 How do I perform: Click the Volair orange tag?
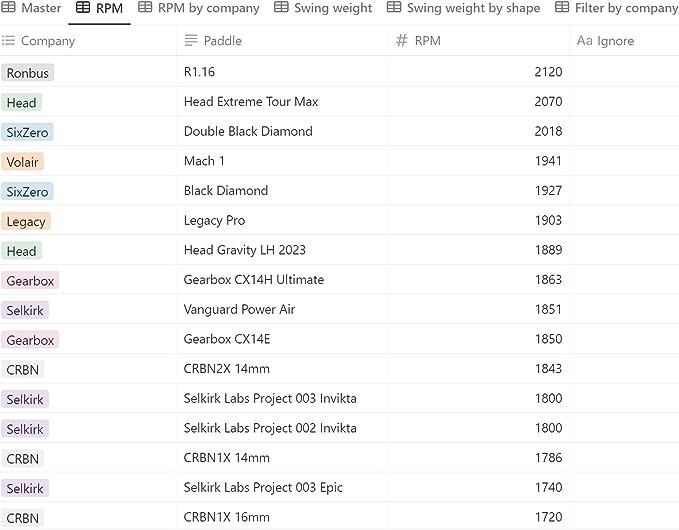coord(23,162)
